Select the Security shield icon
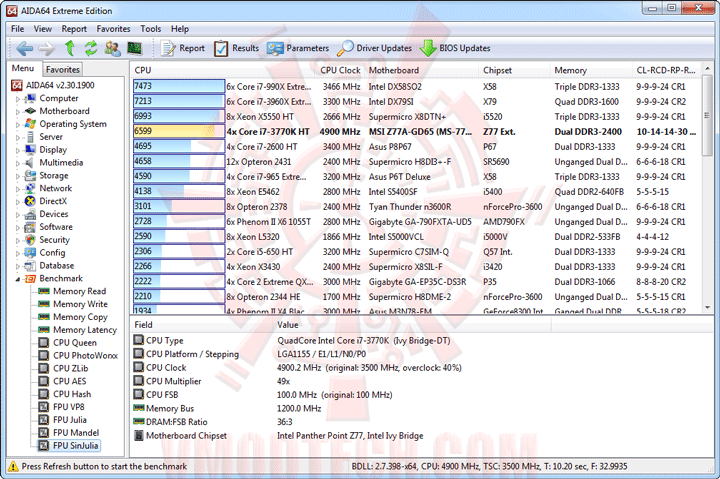Image resolution: width=720 pixels, height=479 pixels. tap(30, 240)
